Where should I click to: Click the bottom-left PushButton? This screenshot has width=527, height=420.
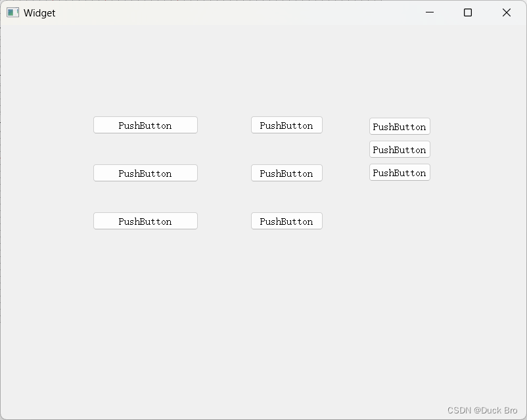click(x=145, y=220)
